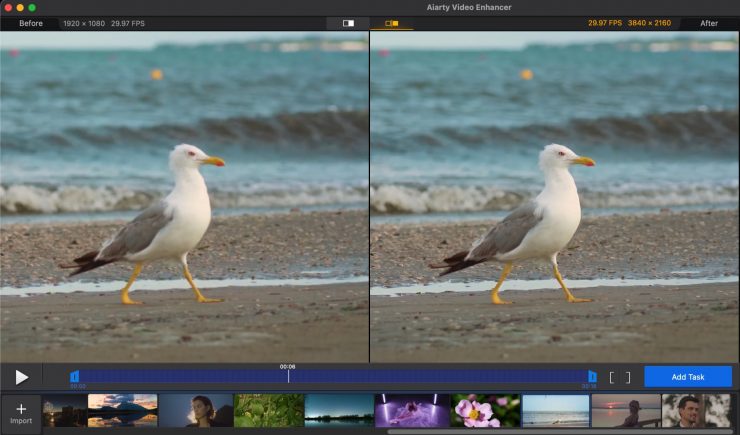The height and width of the screenshot is (435, 740).
Task: Select the beach seascape thumbnail
Action: click(x=555, y=410)
